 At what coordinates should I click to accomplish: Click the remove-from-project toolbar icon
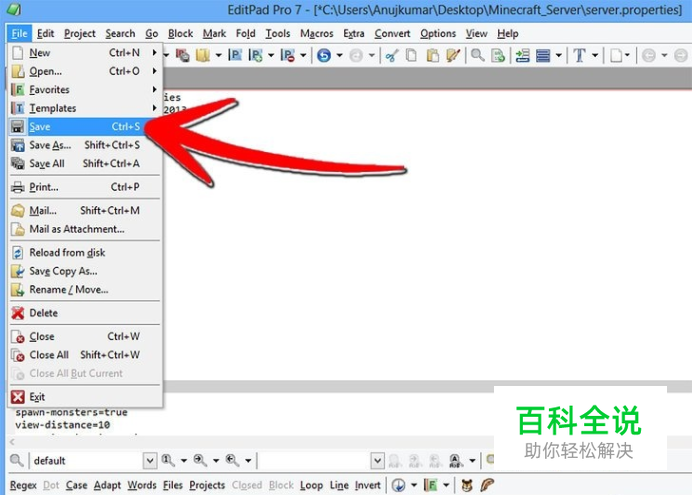[x=288, y=55]
